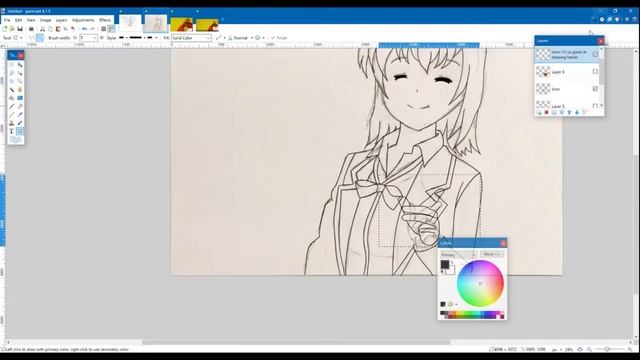Select the Color Picker eyedropper tool

20,115
